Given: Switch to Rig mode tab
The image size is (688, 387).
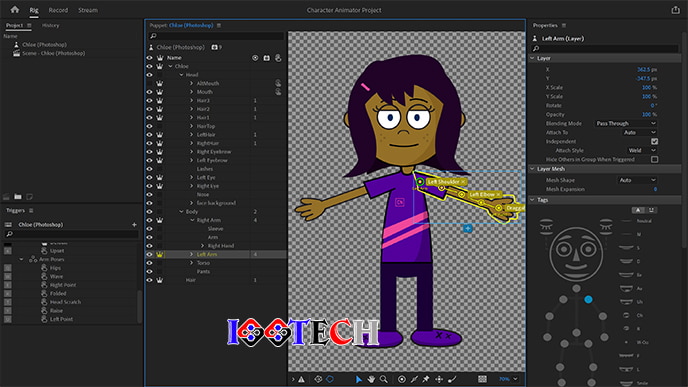Looking at the screenshot, I should point(34,10).
